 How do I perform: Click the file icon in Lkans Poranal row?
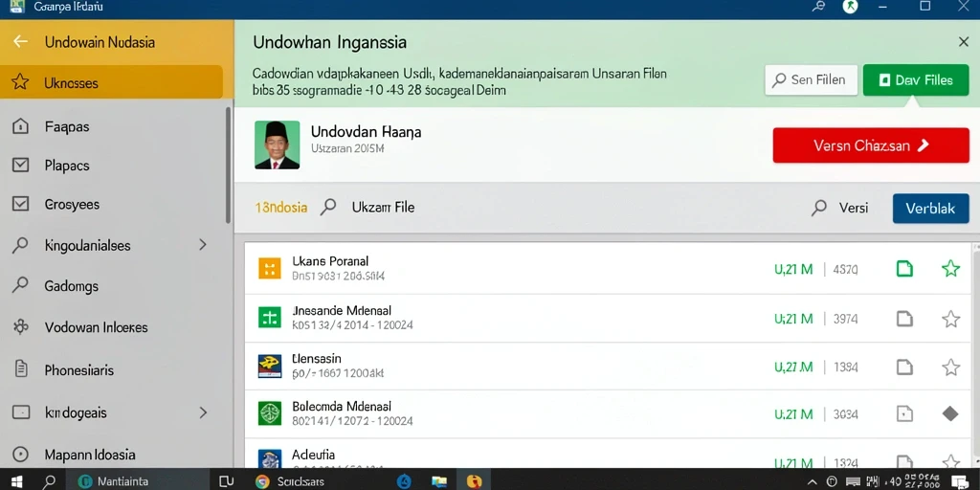tap(904, 269)
